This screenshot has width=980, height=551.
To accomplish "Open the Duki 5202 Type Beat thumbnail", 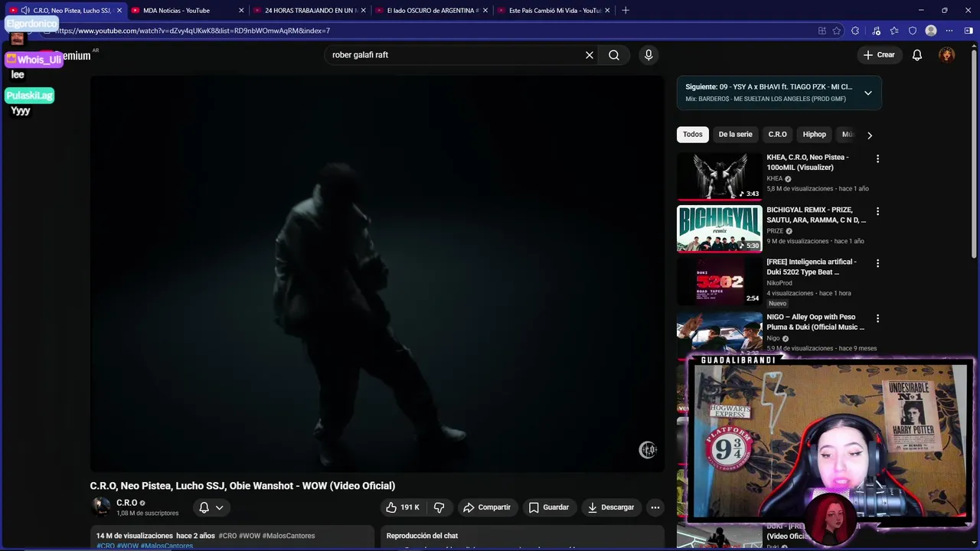I will 719,280.
